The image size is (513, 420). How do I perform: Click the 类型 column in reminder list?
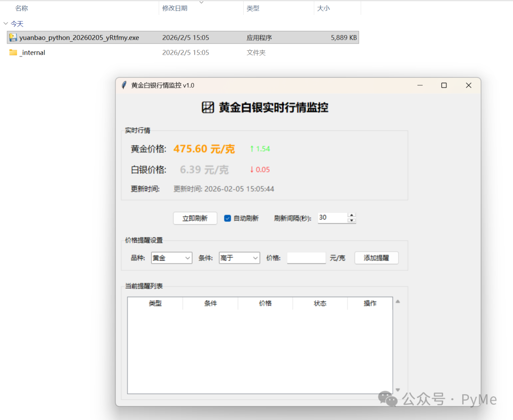(155, 303)
